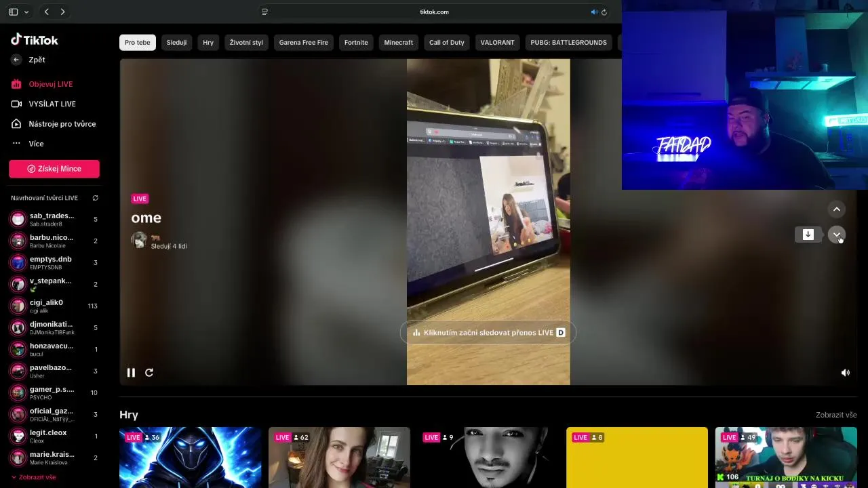Open sidebar dropdown arrow in toolbar
Image resolution: width=868 pixels, height=488 pixels.
click(26, 12)
